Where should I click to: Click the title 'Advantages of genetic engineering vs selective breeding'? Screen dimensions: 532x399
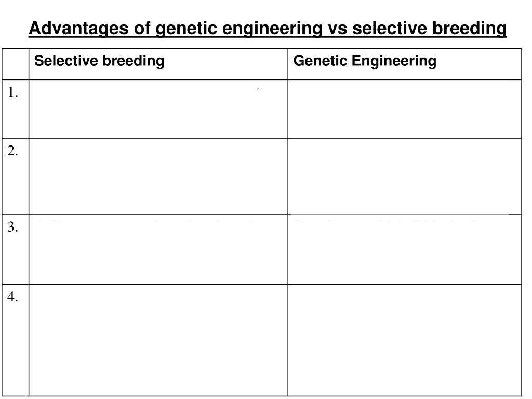(268, 28)
